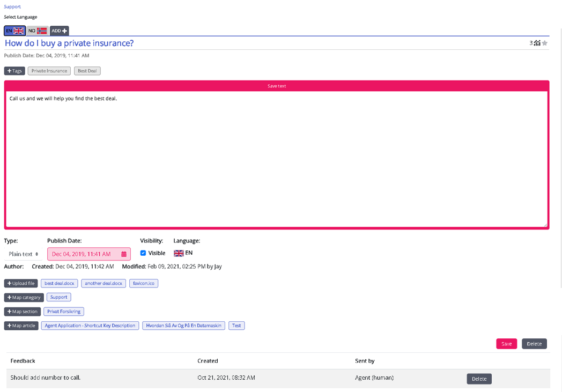The image size is (562, 392).
Task: Toggle the Visible checkbox
Action: coord(143,253)
